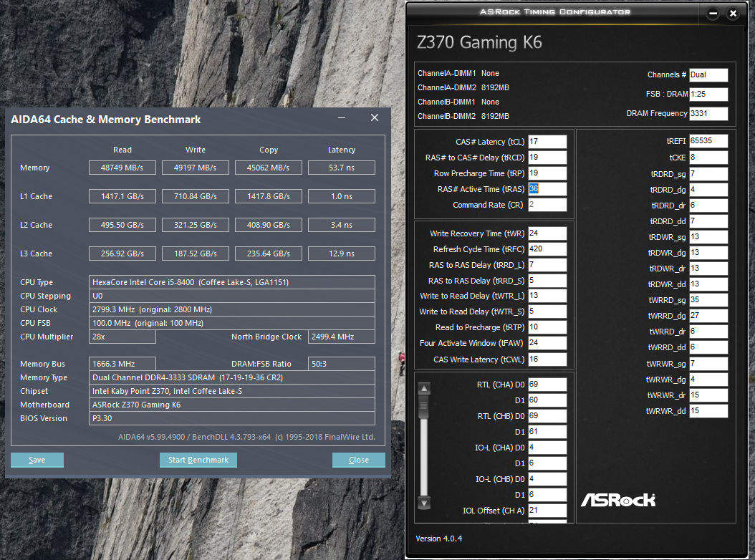Click tRDRD_dg value field
This screenshot has height=560, width=755.
pos(708,190)
